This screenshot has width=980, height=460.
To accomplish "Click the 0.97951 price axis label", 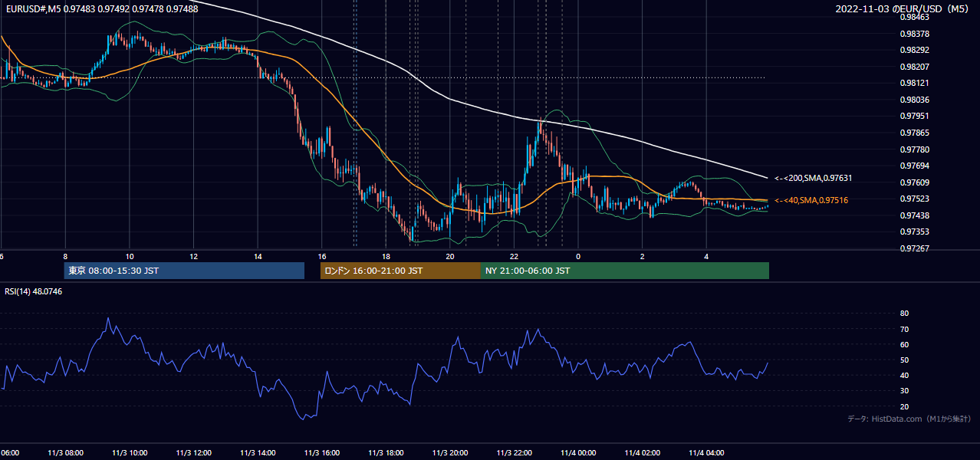I will coord(914,116).
